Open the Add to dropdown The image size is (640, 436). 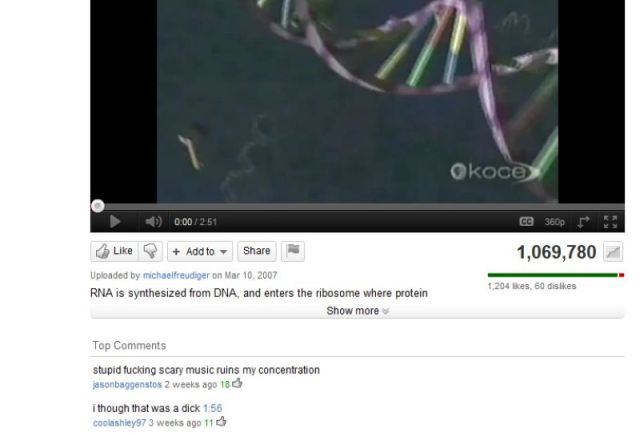point(200,251)
